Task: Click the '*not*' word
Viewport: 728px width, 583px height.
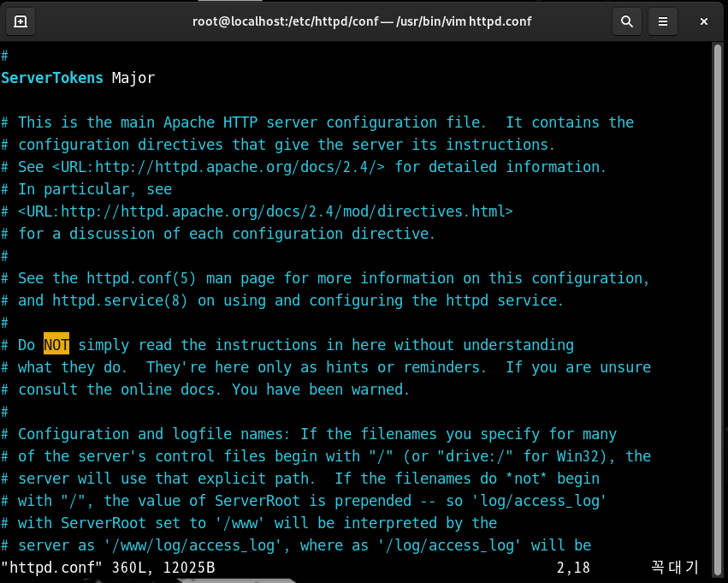Action: point(526,479)
